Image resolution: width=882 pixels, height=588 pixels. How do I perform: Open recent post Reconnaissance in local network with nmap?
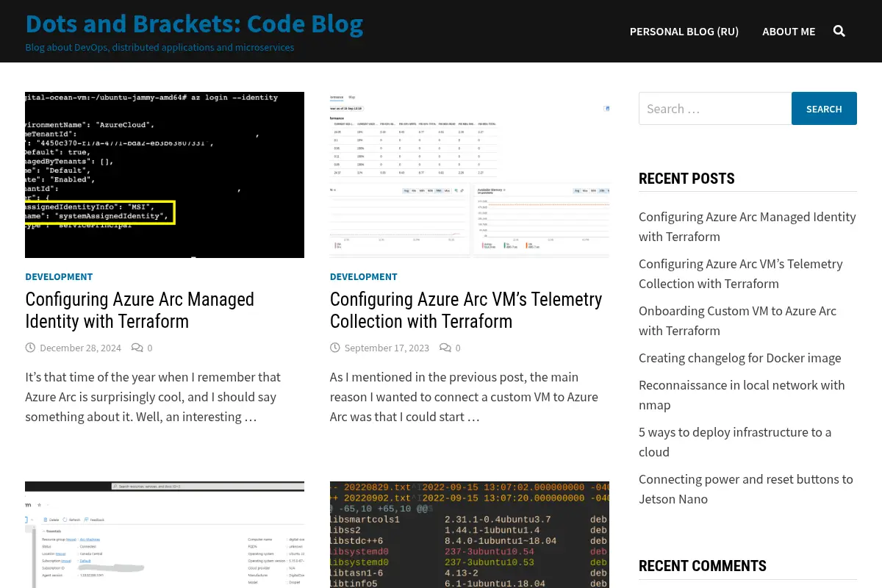click(742, 395)
